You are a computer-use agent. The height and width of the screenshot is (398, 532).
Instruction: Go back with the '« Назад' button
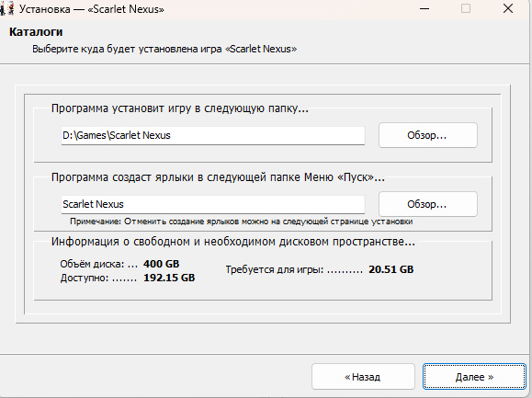363,377
